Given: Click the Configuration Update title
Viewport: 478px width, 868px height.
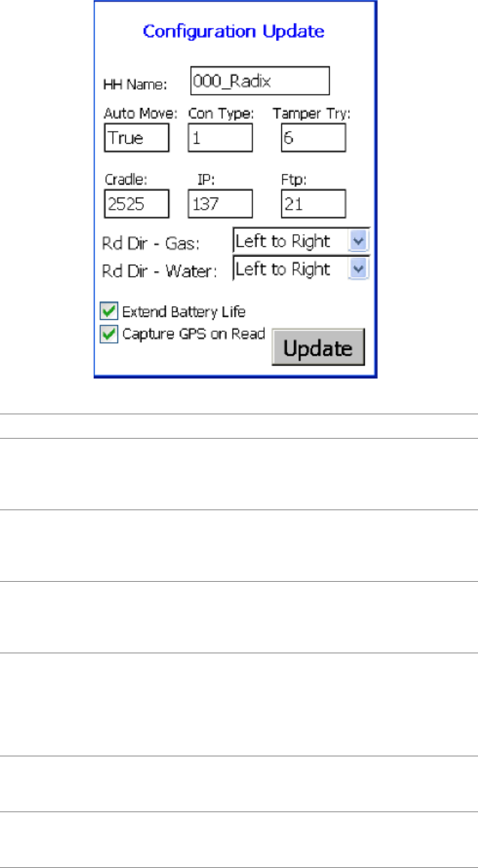Looking at the screenshot, I should [x=234, y=31].
